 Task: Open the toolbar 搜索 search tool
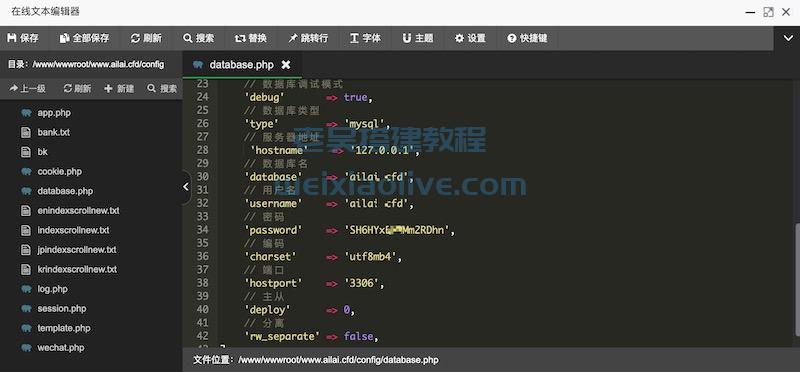(198, 38)
